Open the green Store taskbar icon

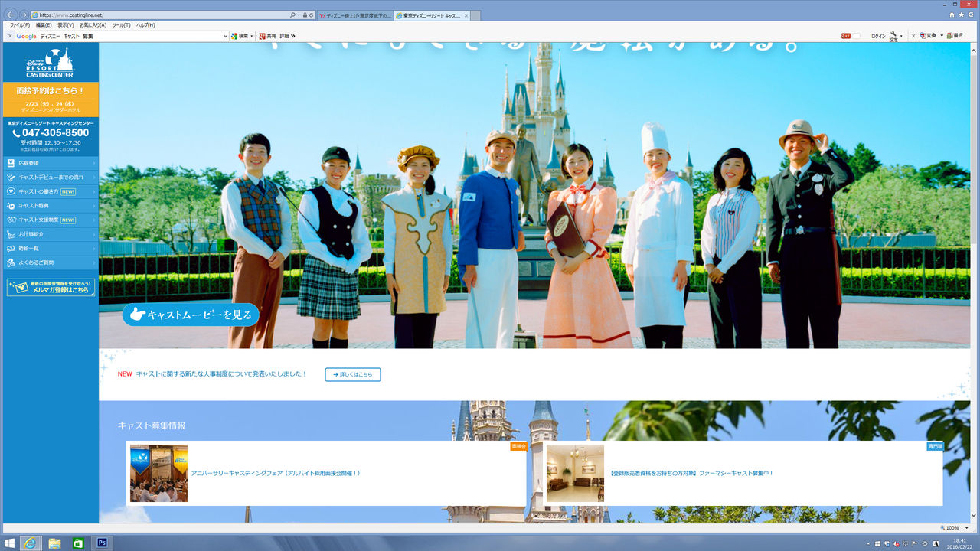77,543
